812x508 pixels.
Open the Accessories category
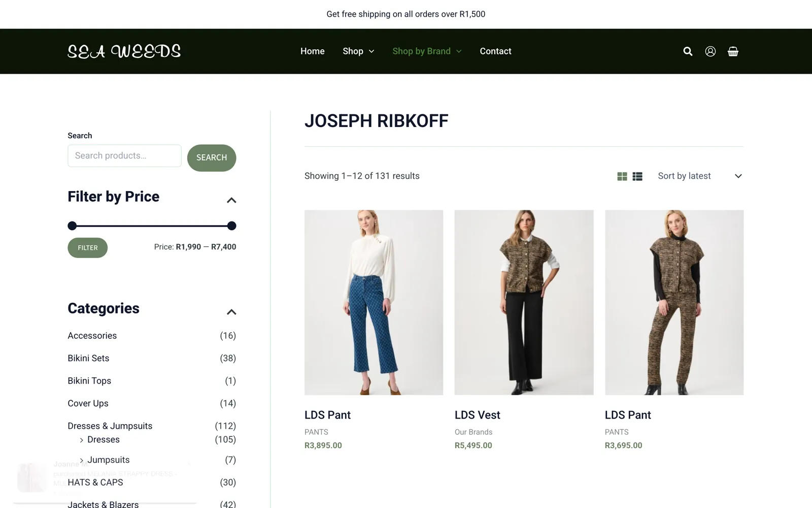click(92, 336)
